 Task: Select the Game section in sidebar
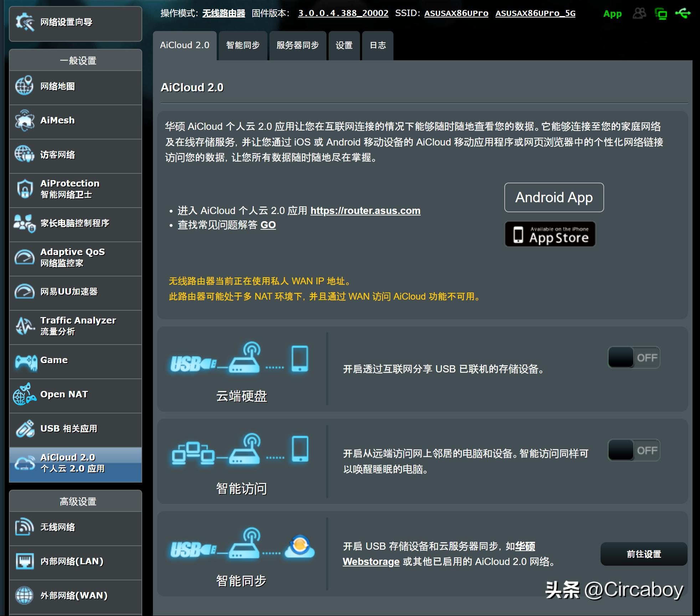pyautogui.click(x=53, y=360)
